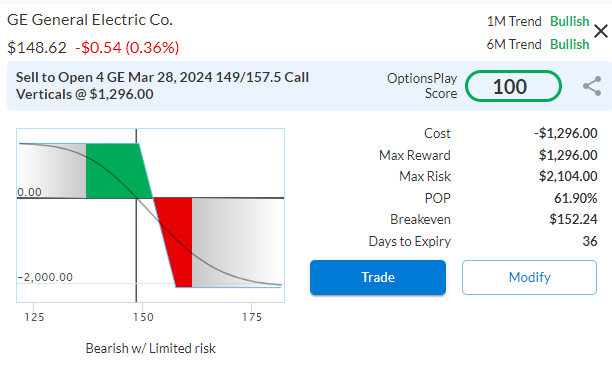Click the 150 tick on chart axis
This screenshot has height=368, width=612.
pyautogui.click(x=143, y=317)
